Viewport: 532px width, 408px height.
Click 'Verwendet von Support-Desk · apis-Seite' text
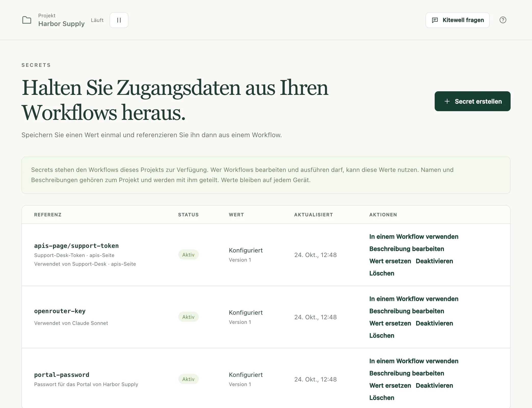[x=85, y=264]
